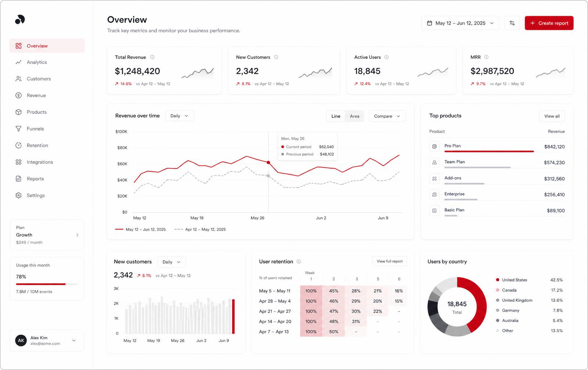Open the Total Revenue card
The image size is (588, 370).
pos(164,70)
